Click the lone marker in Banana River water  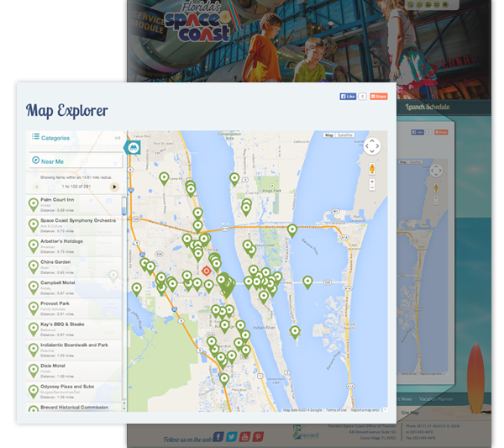tap(307, 282)
